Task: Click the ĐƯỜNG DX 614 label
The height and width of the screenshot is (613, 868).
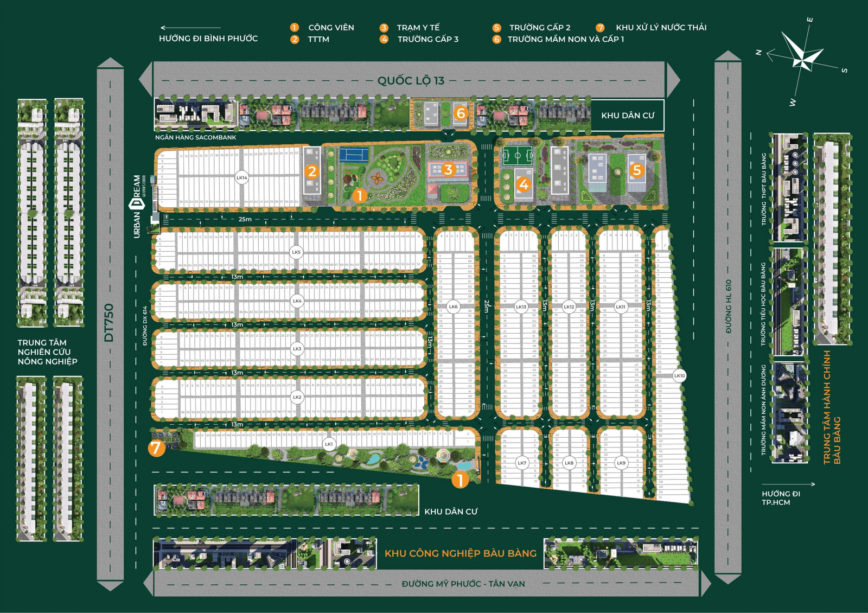Action: (145, 326)
